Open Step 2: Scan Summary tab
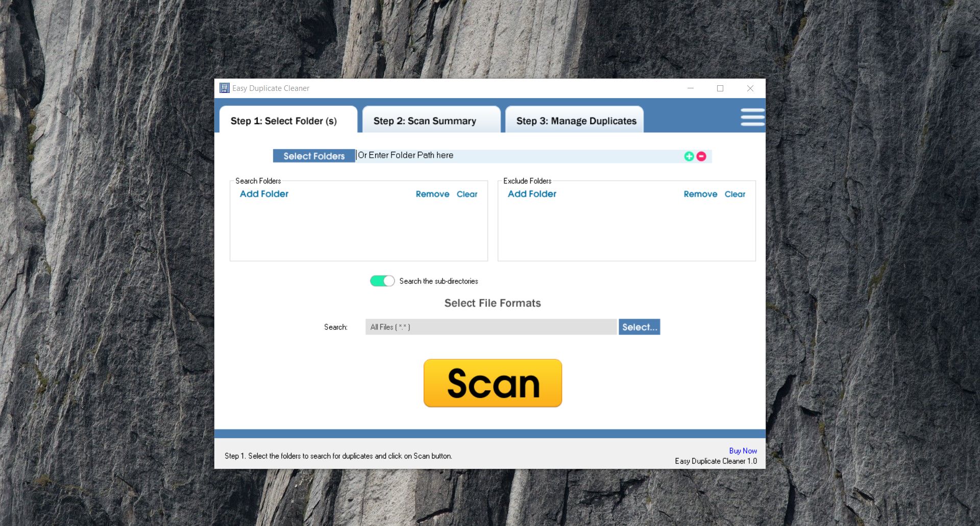980x526 pixels. [x=431, y=121]
